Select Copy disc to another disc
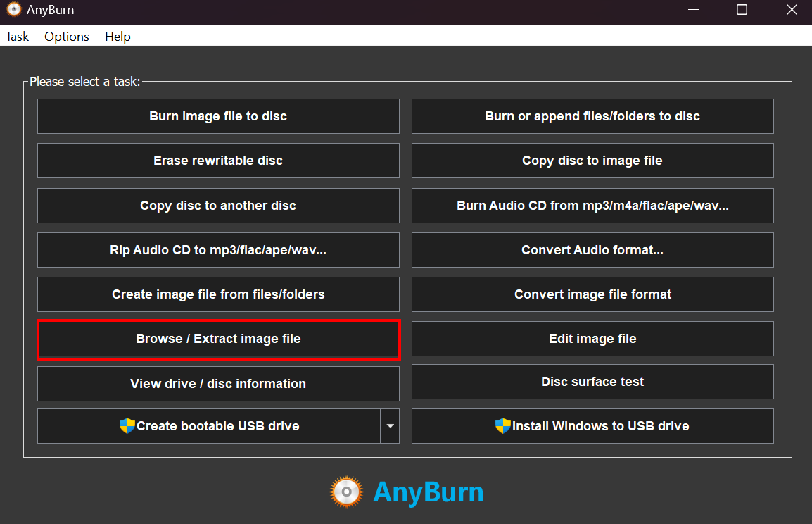 [x=218, y=206]
